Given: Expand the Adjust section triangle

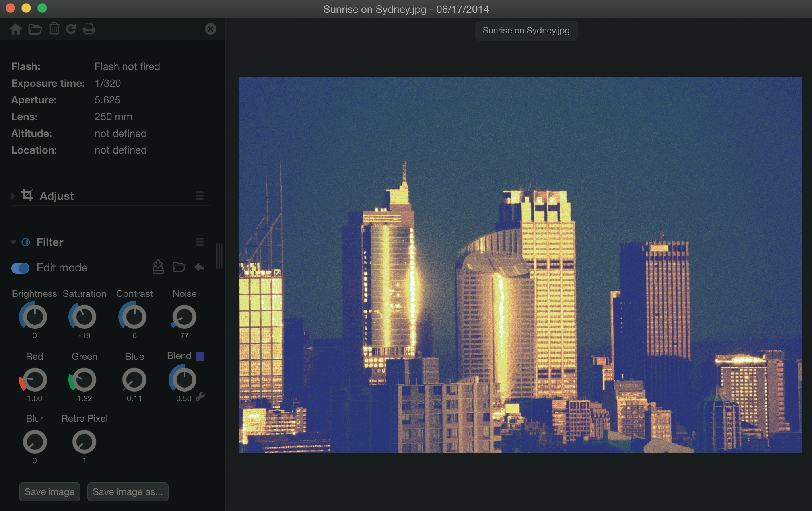Looking at the screenshot, I should [13, 196].
